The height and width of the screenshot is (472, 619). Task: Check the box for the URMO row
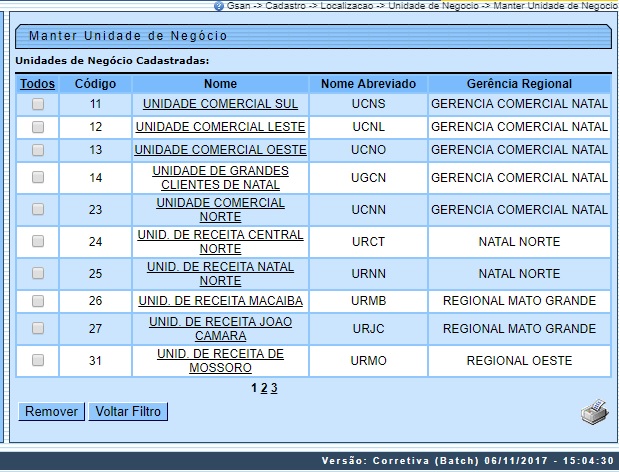[38, 360]
